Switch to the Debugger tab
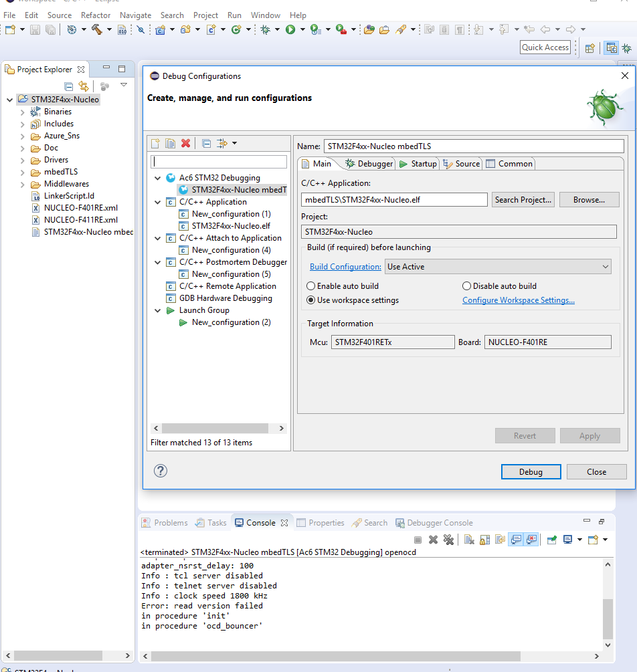Viewport: 637px width, 672px height. point(369,164)
